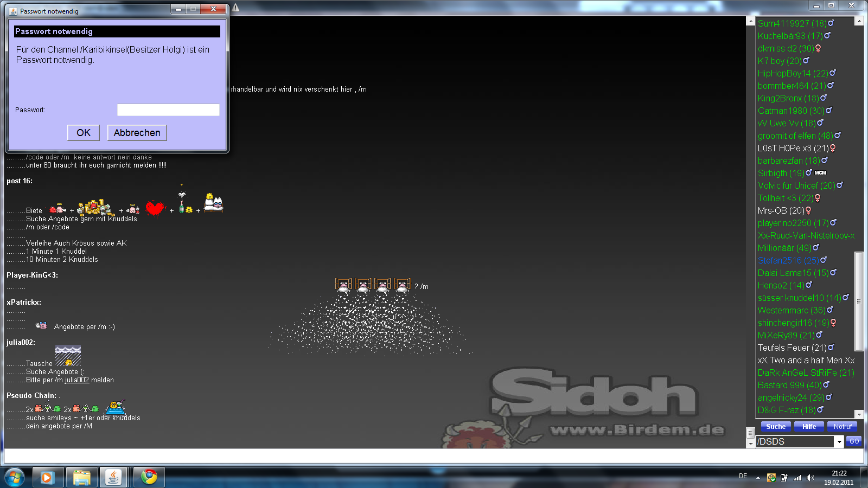This screenshot has height=488, width=868.
Task: Click the network signal bars tray icon
Action: (797, 478)
